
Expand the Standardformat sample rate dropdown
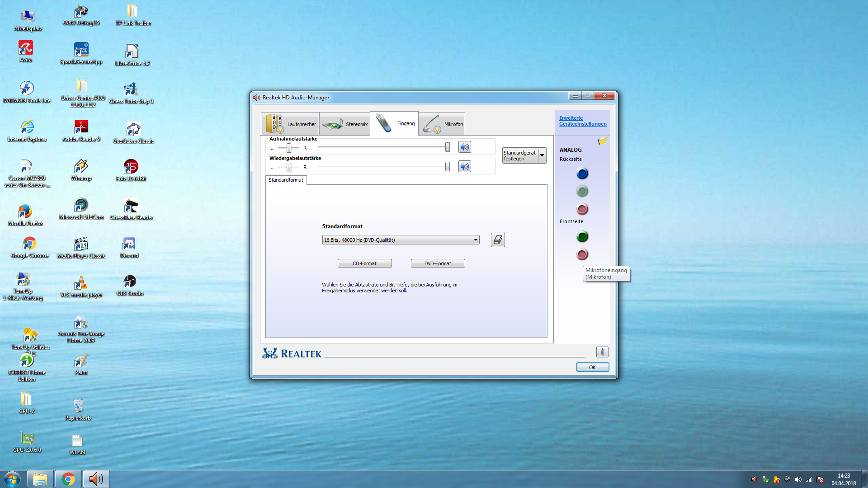[x=476, y=240]
